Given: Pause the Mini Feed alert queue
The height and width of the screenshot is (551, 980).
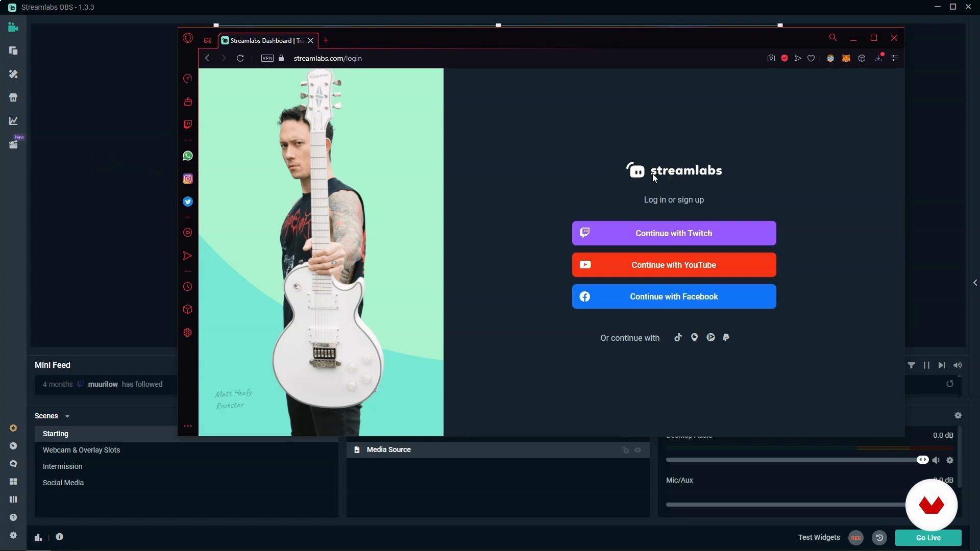Looking at the screenshot, I should [x=926, y=365].
